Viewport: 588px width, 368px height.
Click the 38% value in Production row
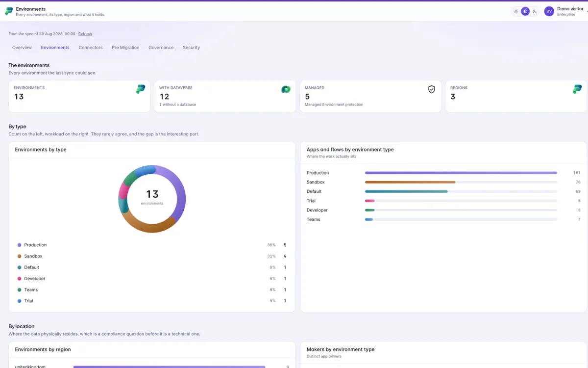(x=271, y=245)
